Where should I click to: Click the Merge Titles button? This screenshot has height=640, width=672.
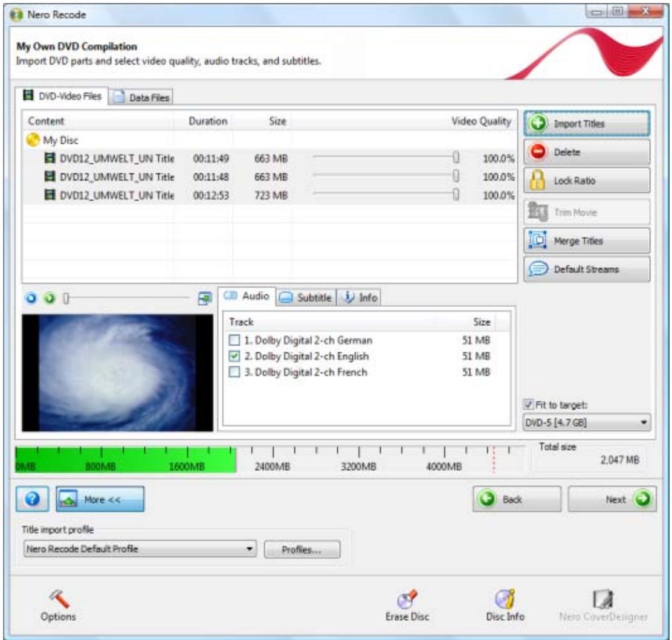(586, 241)
